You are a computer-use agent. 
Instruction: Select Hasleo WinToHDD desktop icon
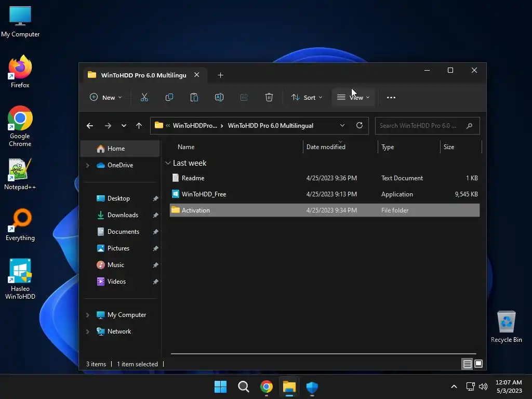20,279
